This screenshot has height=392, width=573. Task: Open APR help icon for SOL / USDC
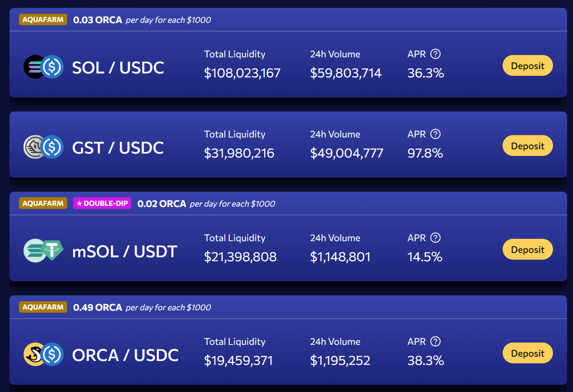(x=435, y=54)
